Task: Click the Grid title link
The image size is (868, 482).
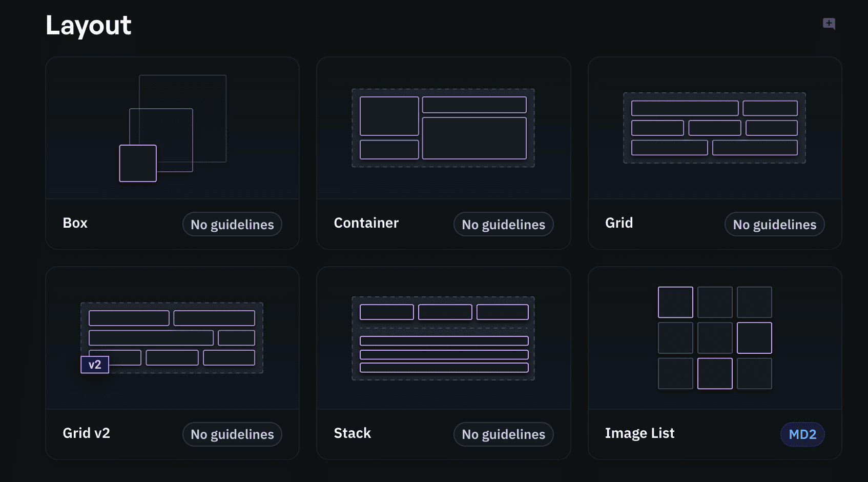Action: tap(619, 223)
